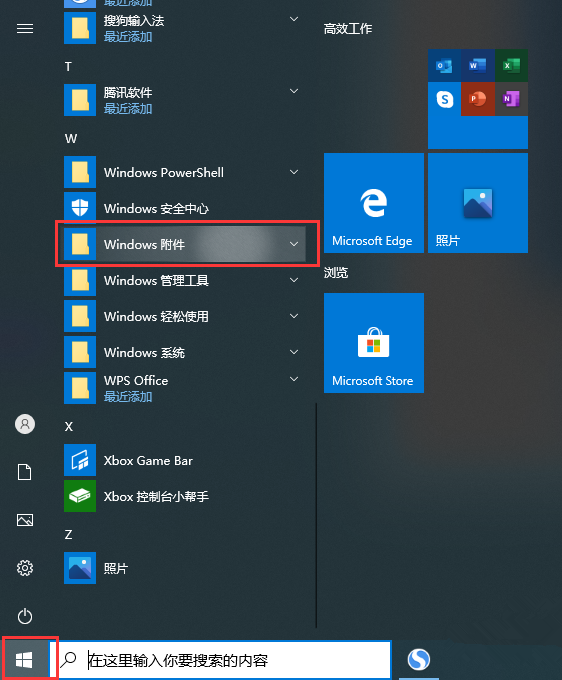Expand Windows PowerShell folder chevron

pyautogui.click(x=294, y=172)
